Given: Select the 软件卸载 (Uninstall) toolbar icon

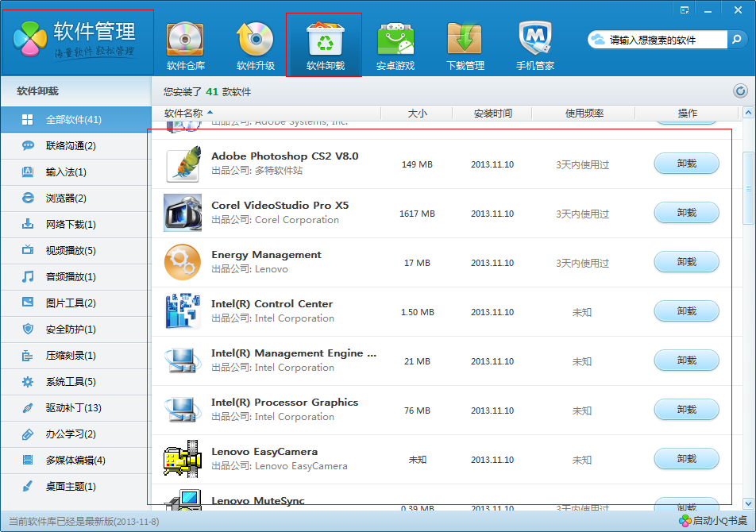Looking at the screenshot, I should 324,40.
